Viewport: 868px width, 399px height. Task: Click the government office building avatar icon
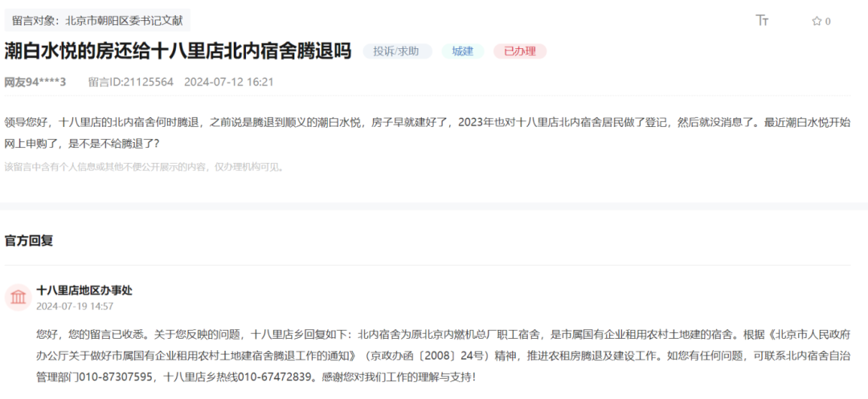click(18, 297)
